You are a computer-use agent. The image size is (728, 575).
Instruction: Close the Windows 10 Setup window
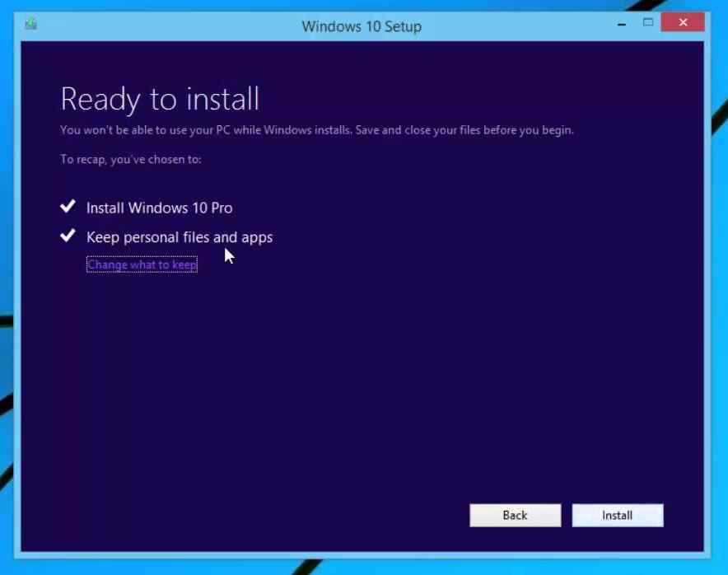pyautogui.click(x=683, y=22)
